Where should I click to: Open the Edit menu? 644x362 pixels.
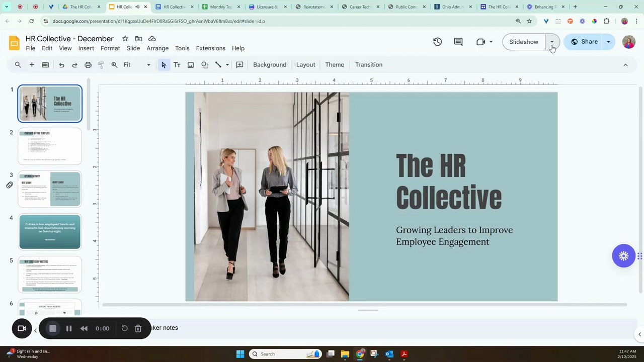point(47,48)
